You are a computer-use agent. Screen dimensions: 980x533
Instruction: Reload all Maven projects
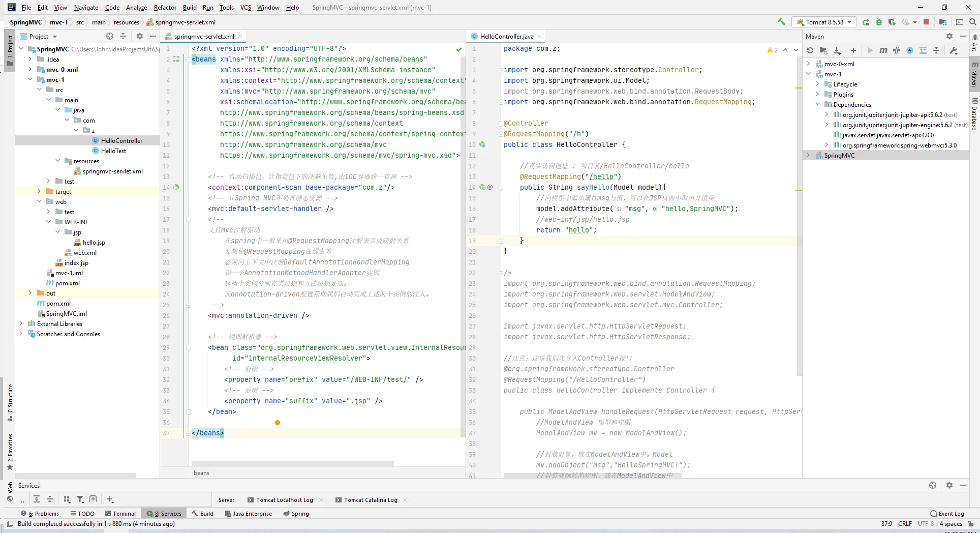810,50
